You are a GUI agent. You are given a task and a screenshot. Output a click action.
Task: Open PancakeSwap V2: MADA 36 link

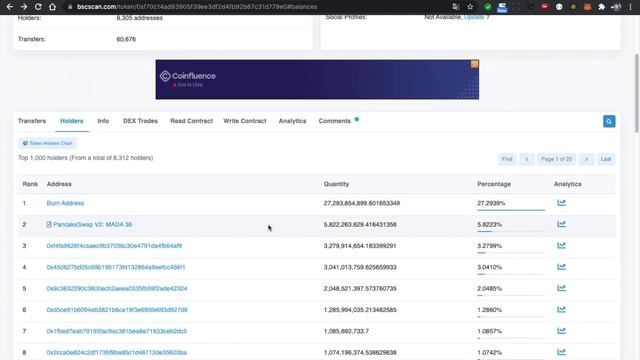pos(93,224)
